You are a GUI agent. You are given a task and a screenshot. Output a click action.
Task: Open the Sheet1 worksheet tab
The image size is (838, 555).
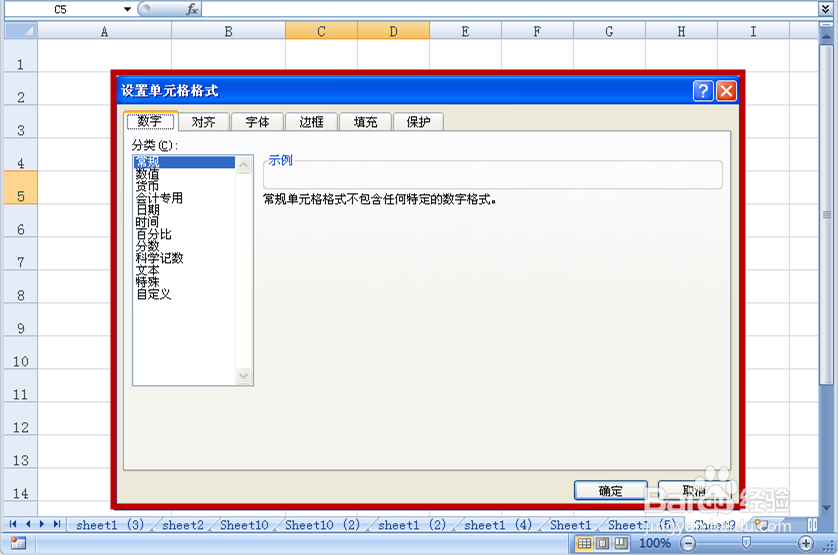coord(571,525)
